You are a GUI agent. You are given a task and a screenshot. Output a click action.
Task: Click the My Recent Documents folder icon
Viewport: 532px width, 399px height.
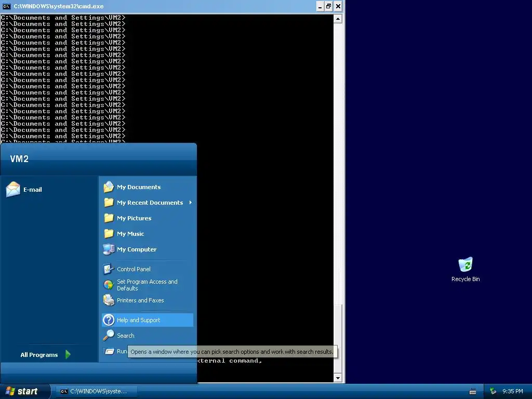109,203
